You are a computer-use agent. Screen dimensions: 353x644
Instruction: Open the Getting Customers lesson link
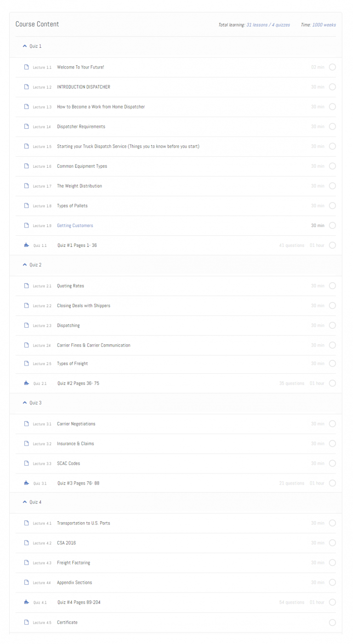tap(75, 226)
